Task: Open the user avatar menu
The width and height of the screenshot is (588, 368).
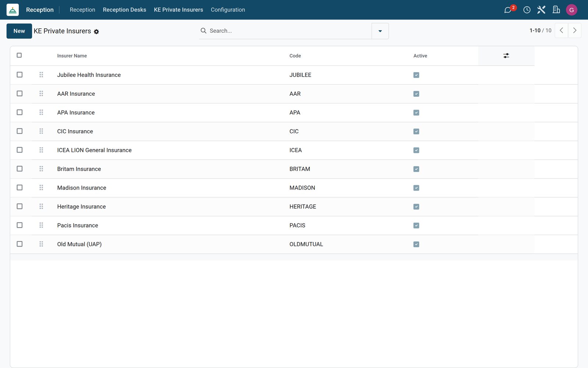Action: [x=571, y=10]
